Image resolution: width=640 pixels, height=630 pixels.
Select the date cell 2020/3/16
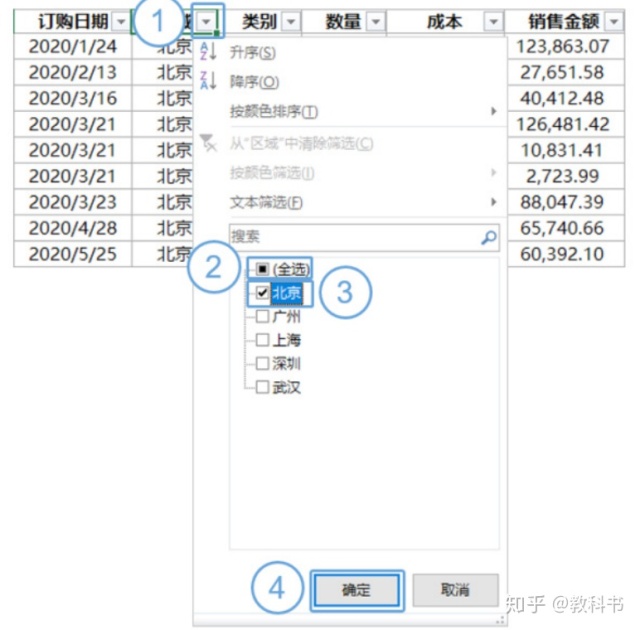pos(73,98)
